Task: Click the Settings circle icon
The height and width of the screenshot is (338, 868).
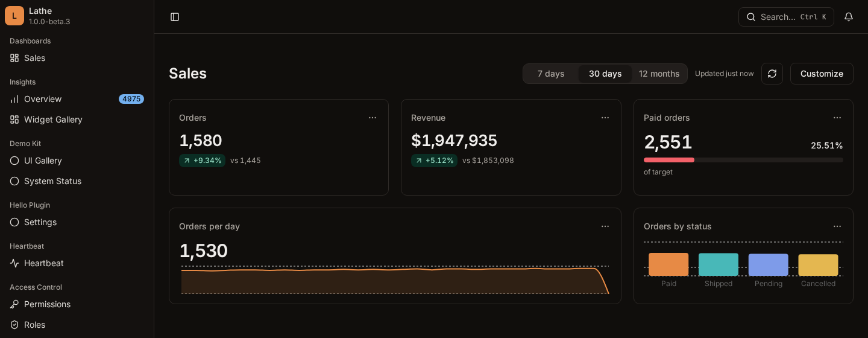Action: (14, 222)
